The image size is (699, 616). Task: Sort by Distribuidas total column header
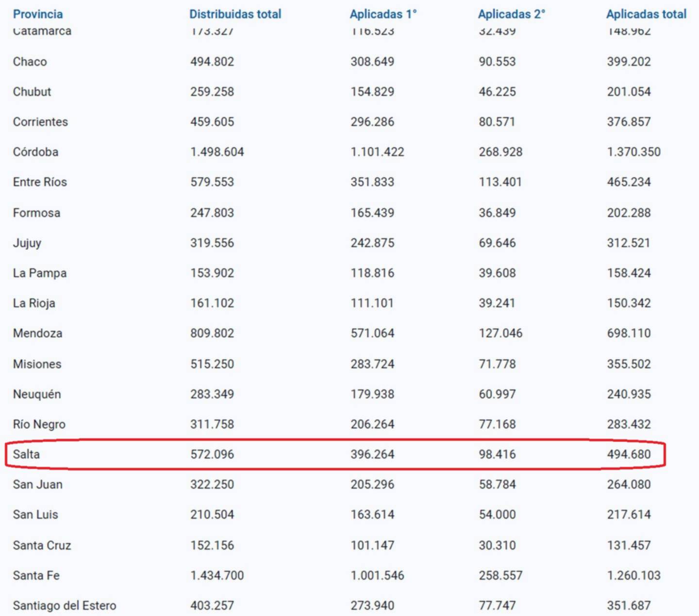click(235, 14)
